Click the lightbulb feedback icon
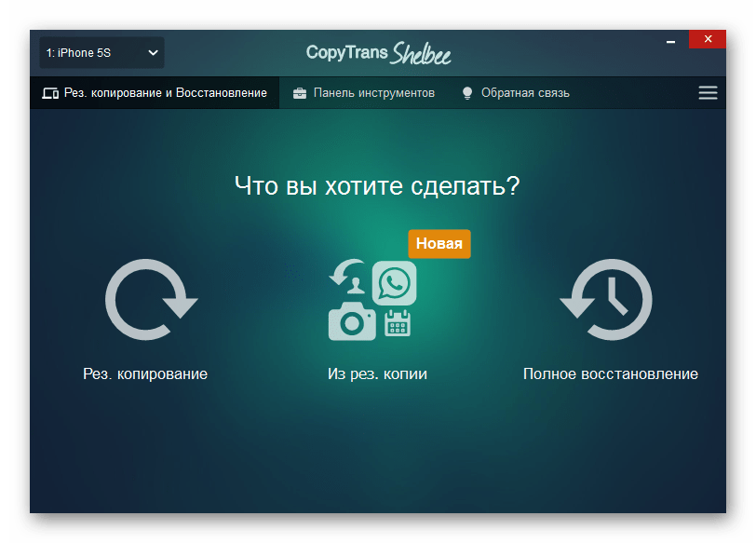Screen dimensions: 756x543 point(467,93)
